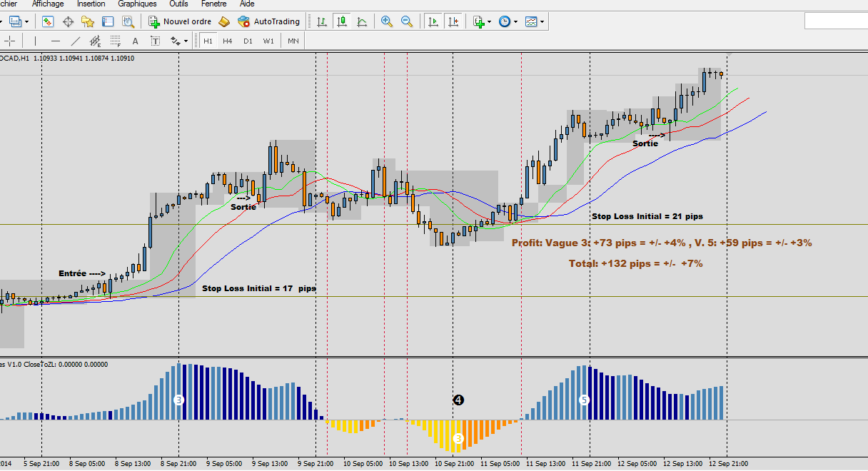
Task: Select the D1 timeframe
Action: (248, 41)
